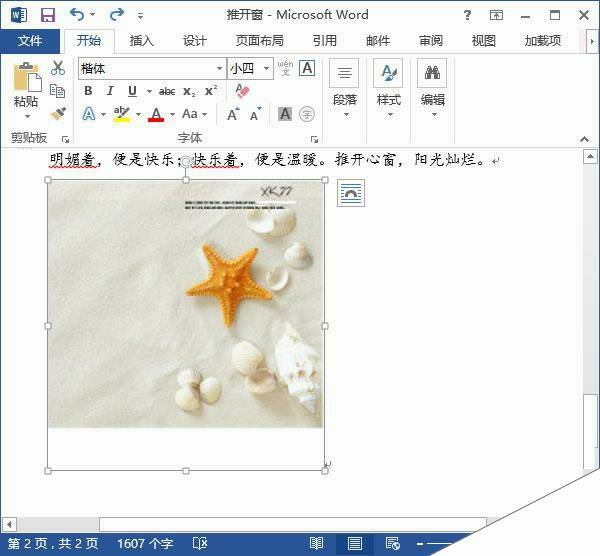The image size is (600, 556).
Task: Open the font size dropdown 小四
Action: (266, 69)
